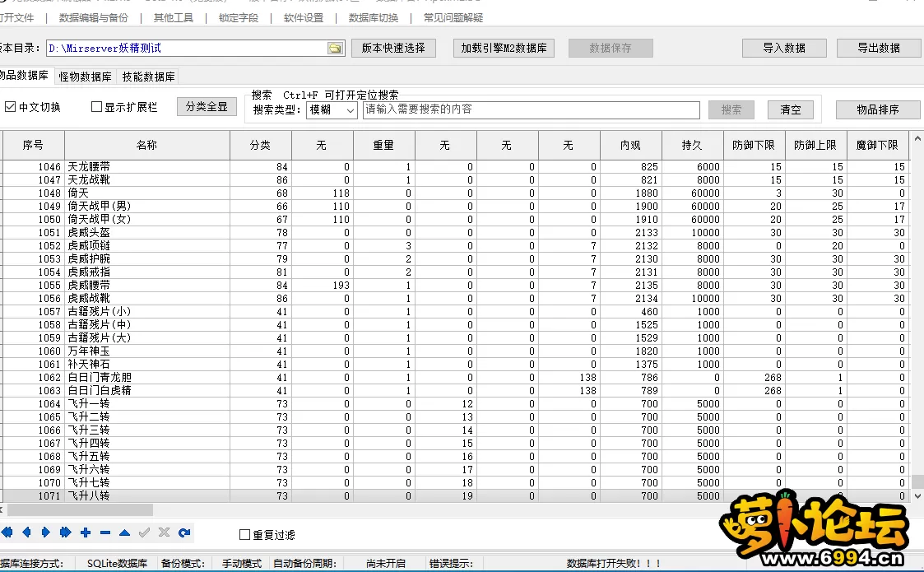The image size is (924, 572).
Task: Click the edit record triangle icon
Action: (124, 532)
